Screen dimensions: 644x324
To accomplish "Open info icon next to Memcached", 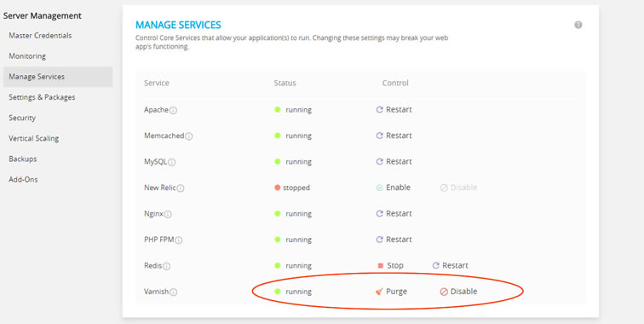I will point(188,136).
